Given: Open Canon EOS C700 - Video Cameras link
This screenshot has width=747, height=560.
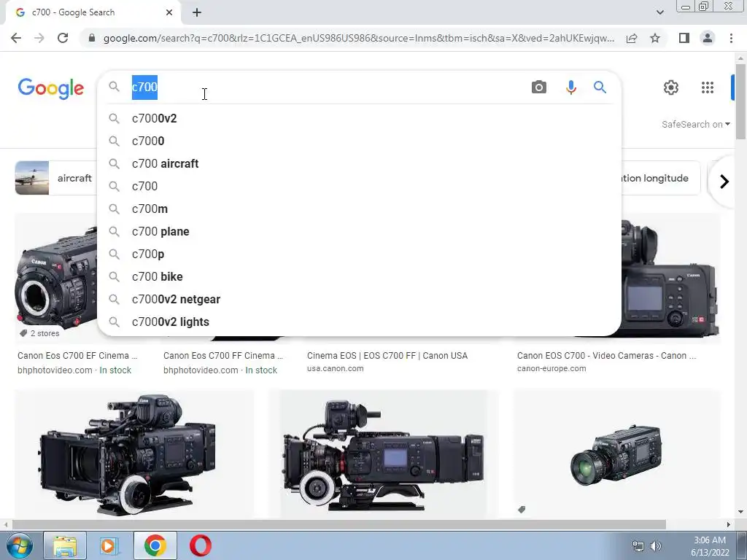Looking at the screenshot, I should [x=606, y=356].
